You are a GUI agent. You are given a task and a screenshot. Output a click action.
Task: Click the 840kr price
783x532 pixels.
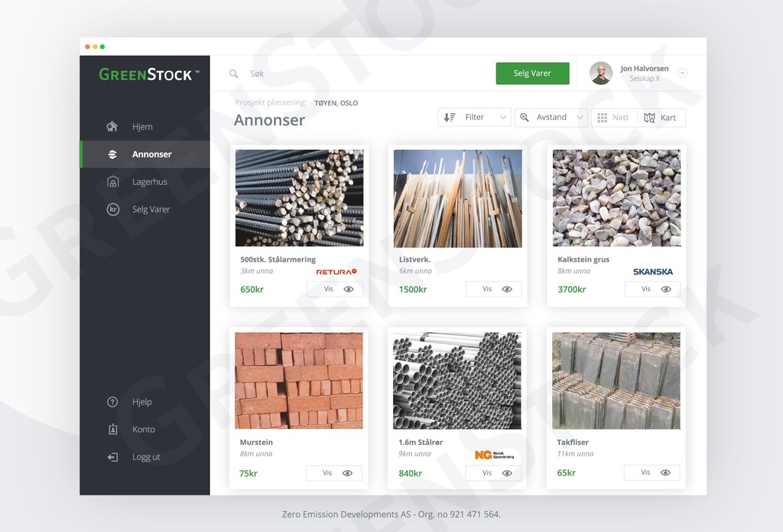(411, 474)
